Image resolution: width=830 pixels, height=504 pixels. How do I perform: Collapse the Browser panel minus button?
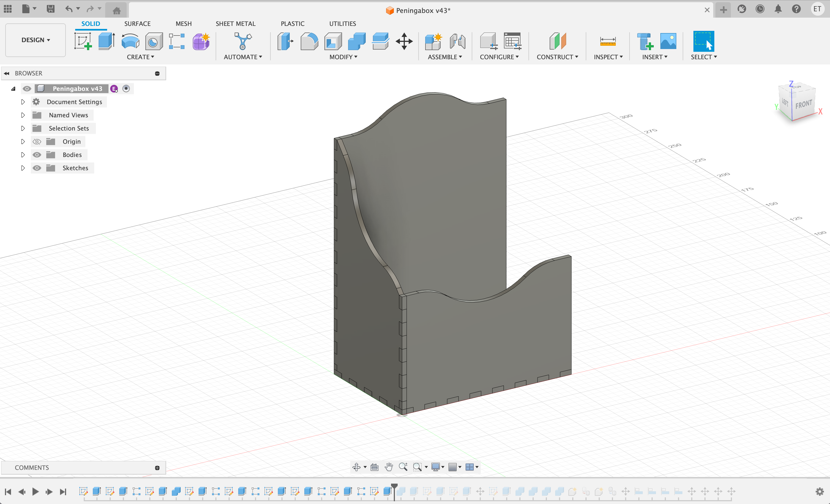coord(157,74)
